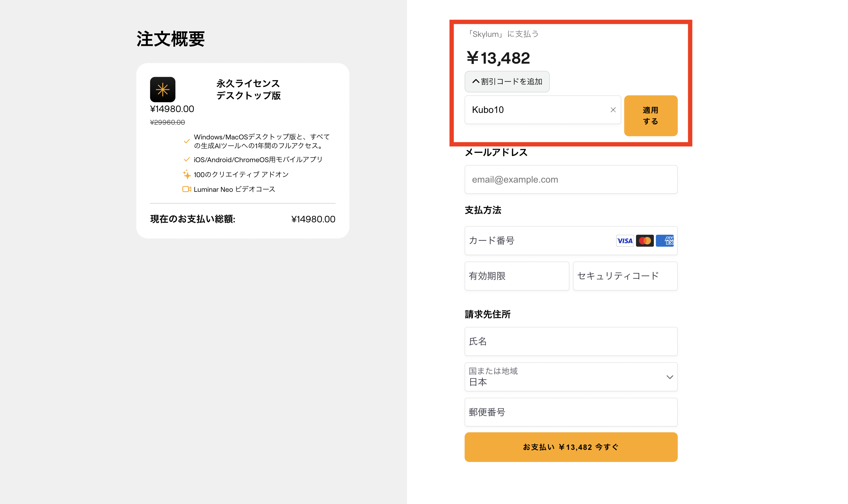Click the email@example.com email field
Viewport: 848px width, 504px height.
click(x=571, y=179)
